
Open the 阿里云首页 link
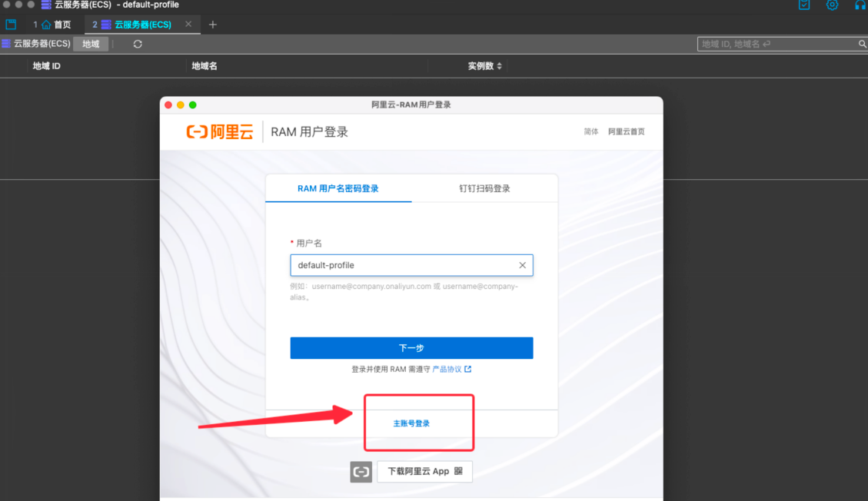626,131
